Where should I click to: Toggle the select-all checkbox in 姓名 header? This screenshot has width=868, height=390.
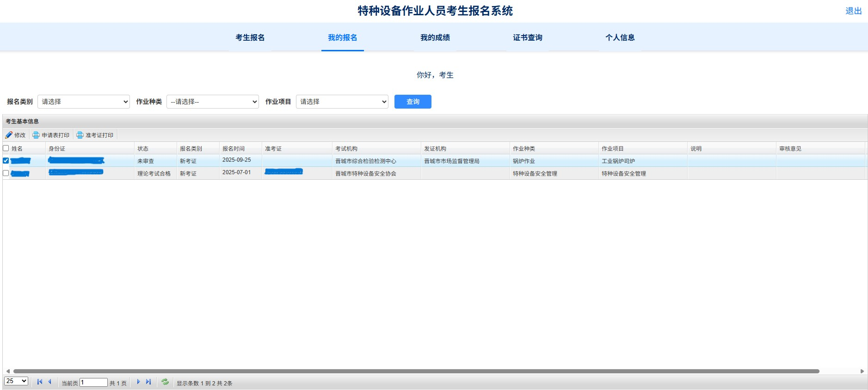click(6, 148)
